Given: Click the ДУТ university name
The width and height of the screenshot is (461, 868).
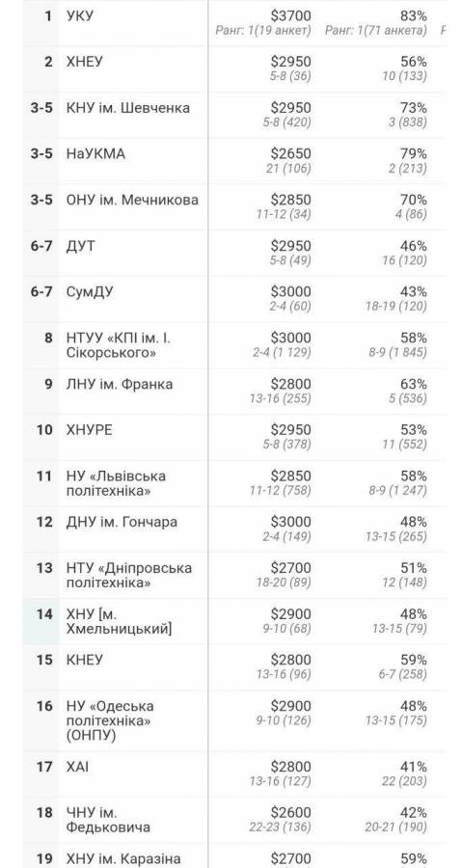Looking at the screenshot, I should click(x=81, y=246).
